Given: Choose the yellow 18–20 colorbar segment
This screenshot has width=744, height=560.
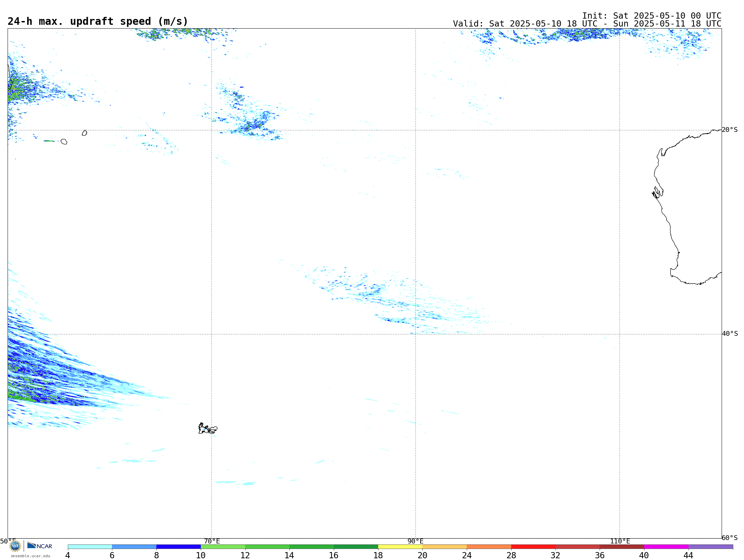Looking at the screenshot, I should click(400, 547).
